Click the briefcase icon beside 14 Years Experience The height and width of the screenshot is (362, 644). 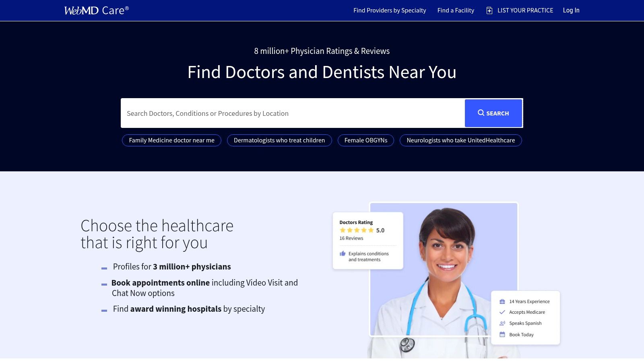pos(502,301)
